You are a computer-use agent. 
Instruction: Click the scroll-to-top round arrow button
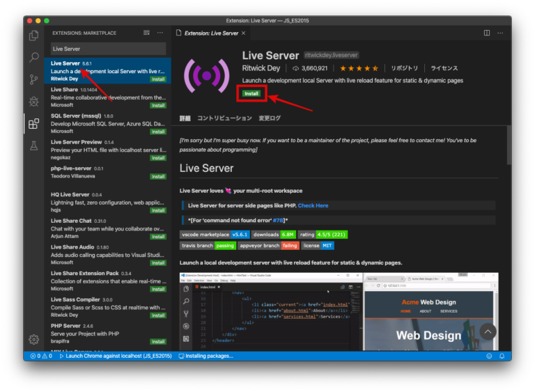(x=488, y=332)
